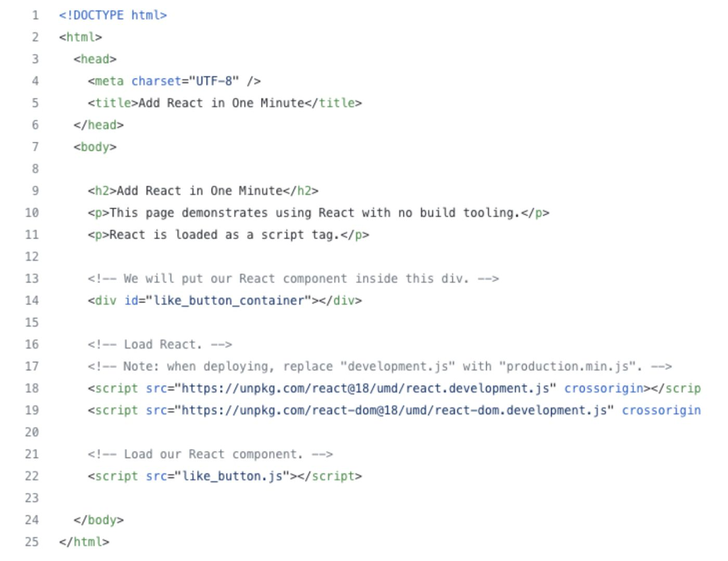Image resolution: width=728 pixels, height=561 pixels.
Task: Click the title text on line 5
Action: pos(221,103)
